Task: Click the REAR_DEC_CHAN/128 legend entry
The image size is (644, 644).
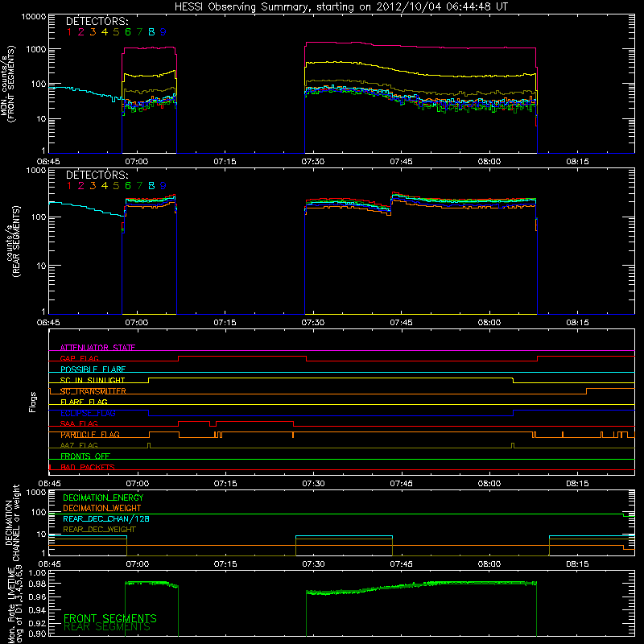Action: click(106, 519)
